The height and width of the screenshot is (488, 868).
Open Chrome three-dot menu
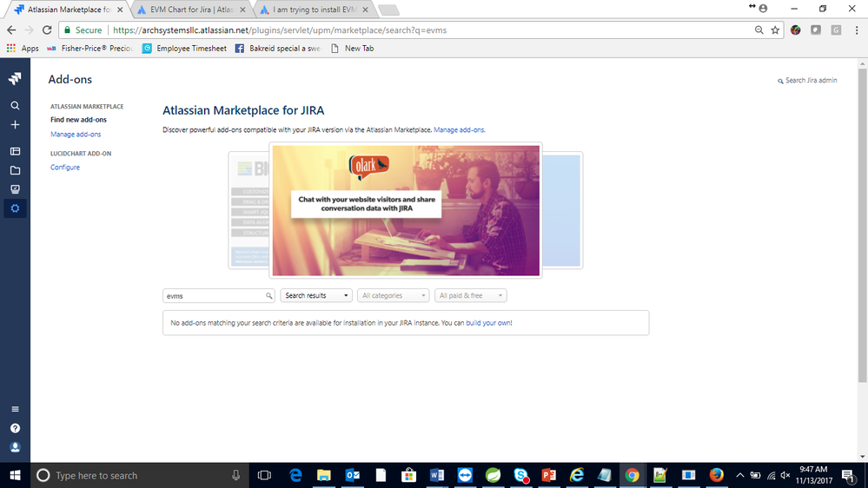857,30
